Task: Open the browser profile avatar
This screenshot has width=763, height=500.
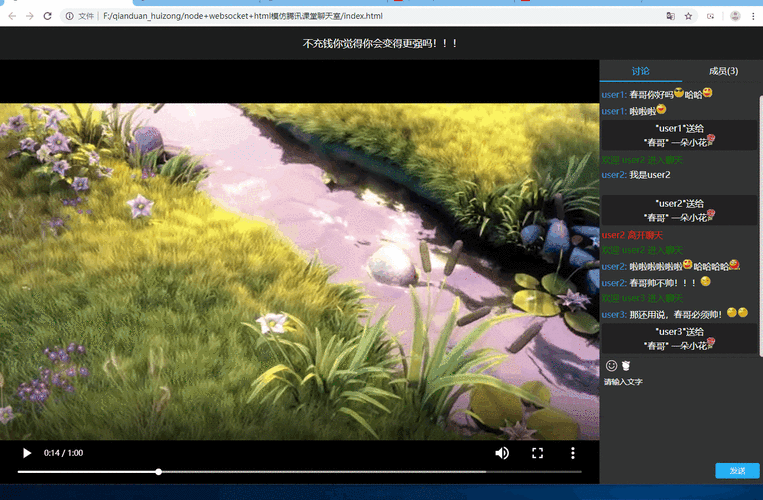Action: click(x=735, y=16)
